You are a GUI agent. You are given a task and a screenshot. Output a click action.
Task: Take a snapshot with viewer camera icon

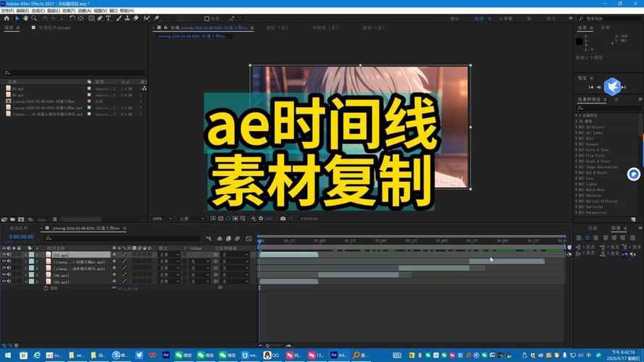[x=283, y=219]
